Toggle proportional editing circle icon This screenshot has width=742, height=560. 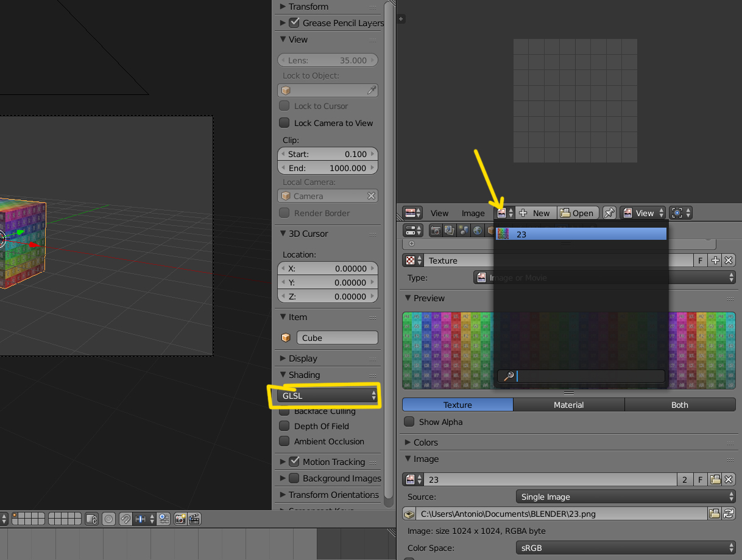pos(108,519)
